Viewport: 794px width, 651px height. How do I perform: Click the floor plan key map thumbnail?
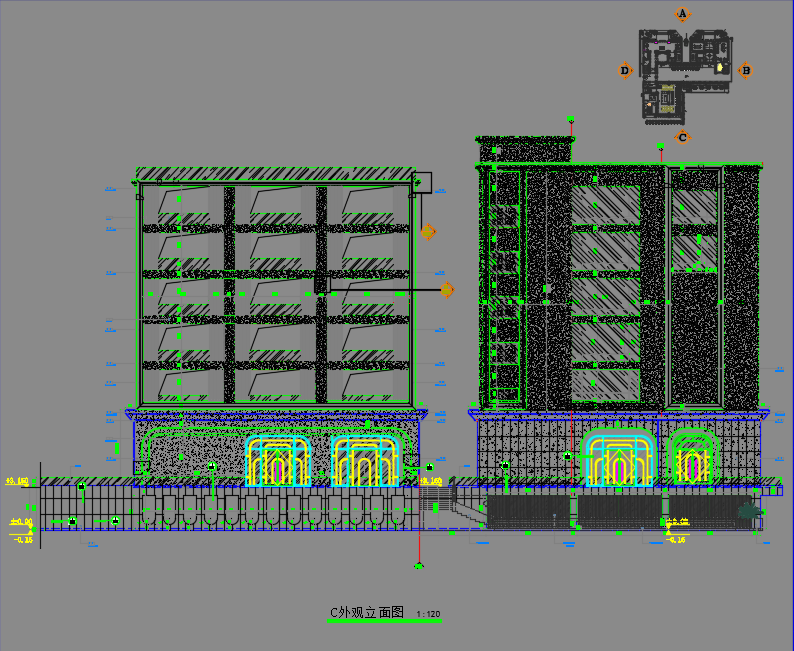click(685, 74)
